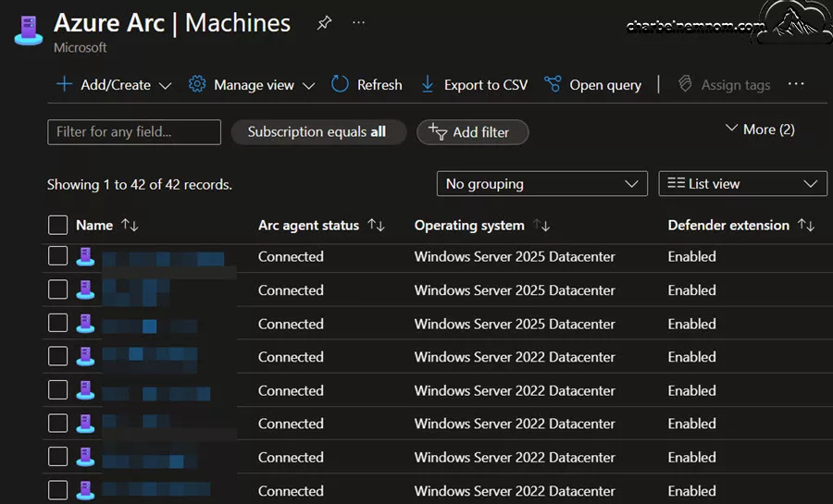The image size is (833, 504).
Task: Click the Open query graph icon
Action: (553, 84)
